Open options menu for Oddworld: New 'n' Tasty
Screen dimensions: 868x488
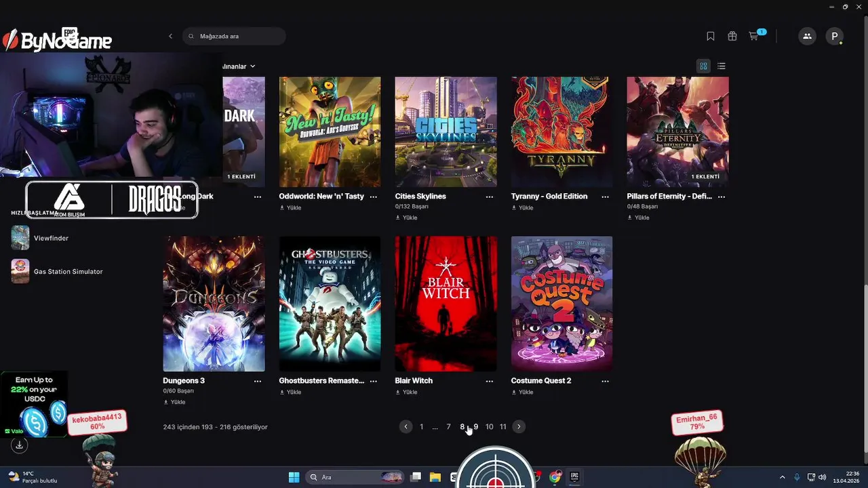click(x=373, y=197)
